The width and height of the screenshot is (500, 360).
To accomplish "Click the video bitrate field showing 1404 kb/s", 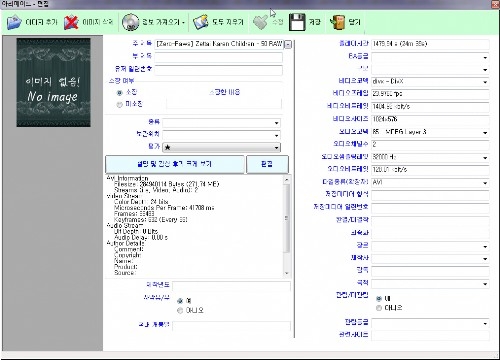I will tap(430, 107).
